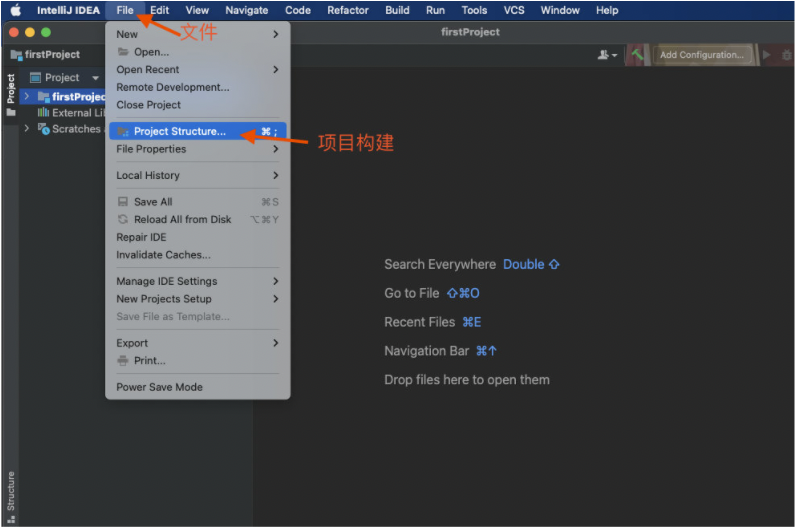Open the View menu
This screenshot has height=527, width=796.
[x=197, y=10]
